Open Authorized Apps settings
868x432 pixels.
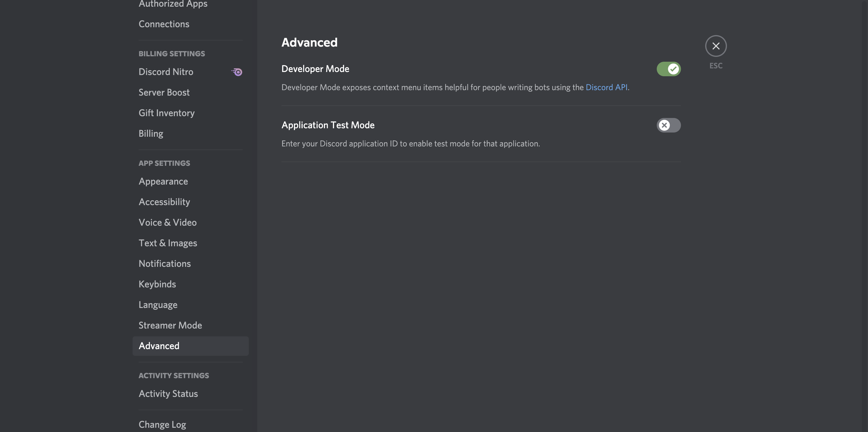pyautogui.click(x=173, y=4)
